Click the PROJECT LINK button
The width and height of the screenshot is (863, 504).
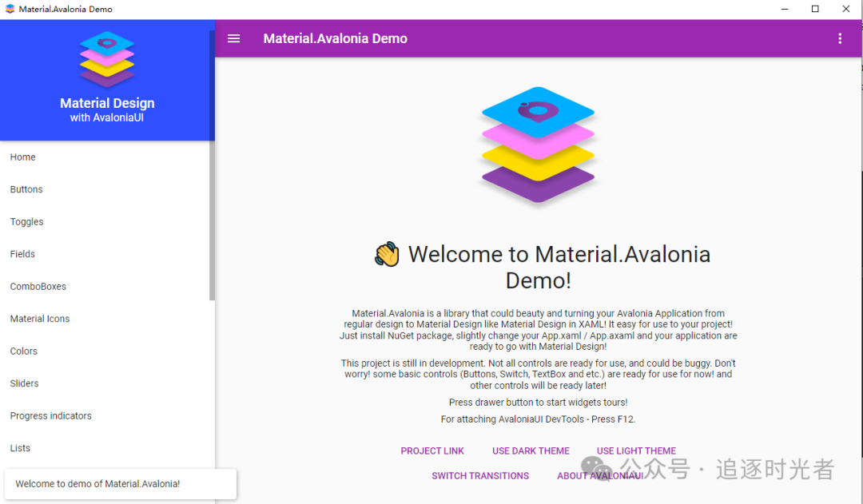coord(432,450)
